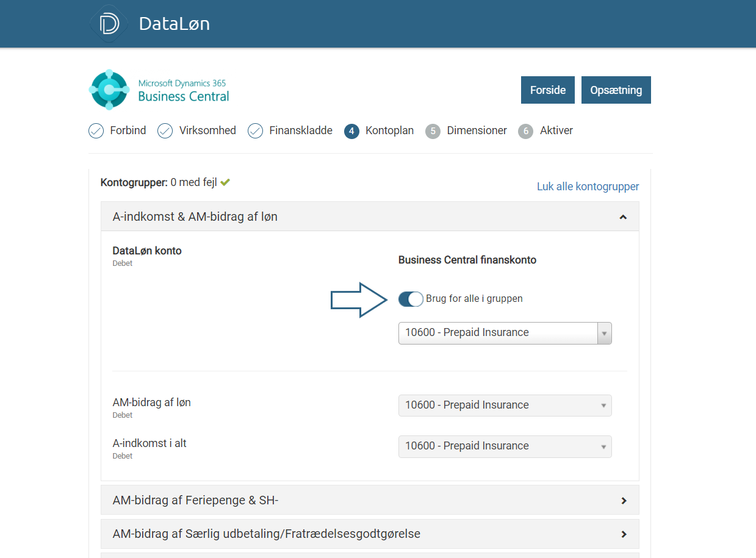The height and width of the screenshot is (558, 756).
Task: Click the Finanskladde step checkmark icon
Action: click(255, 131)
